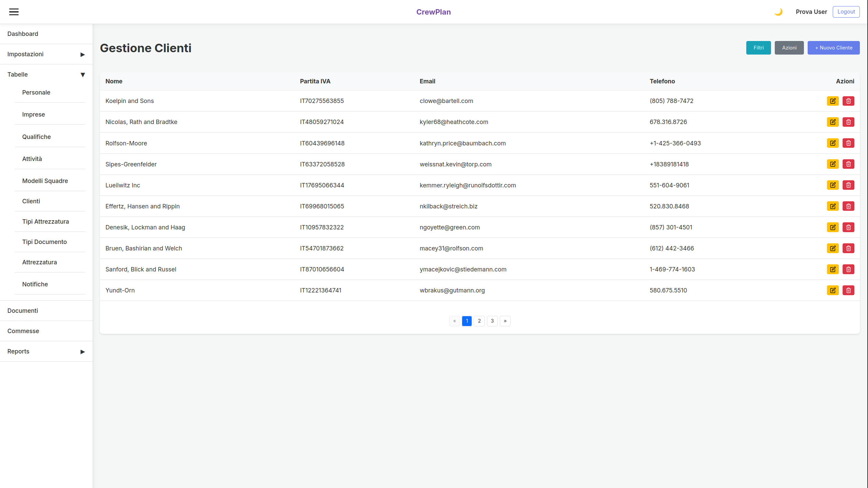Click next page arrow in pagination
868x488 pixels.
pyautogui.click(x=505, y=321)
